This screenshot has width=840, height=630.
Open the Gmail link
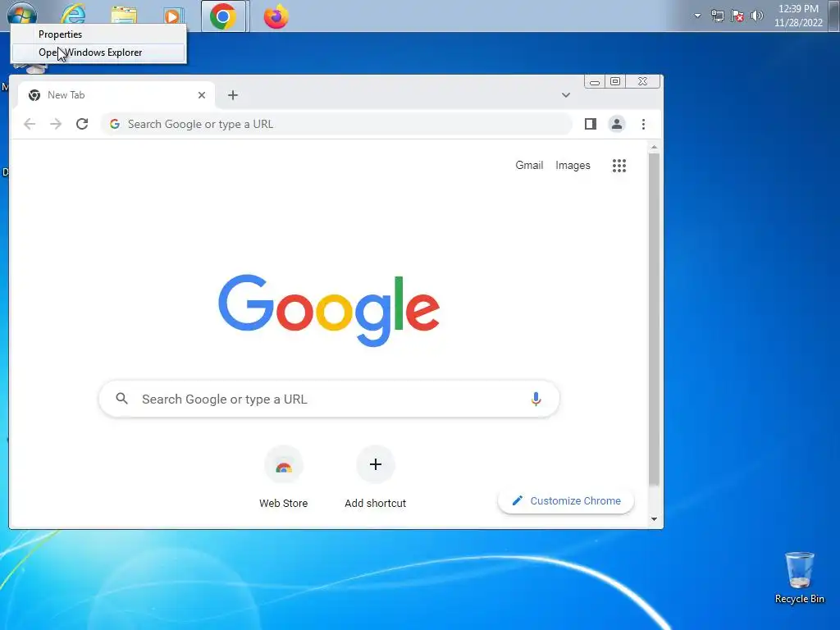(x=529, y=166)
